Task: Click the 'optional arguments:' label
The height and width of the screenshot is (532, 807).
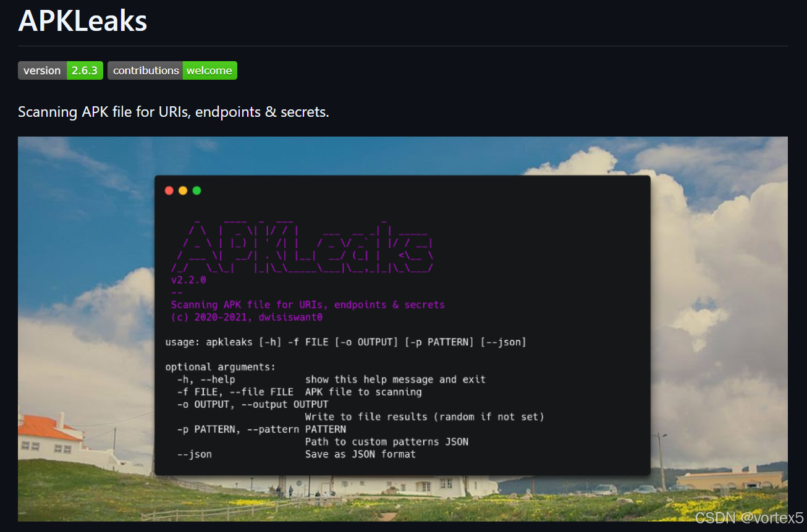Action: [x=221, y=367]
